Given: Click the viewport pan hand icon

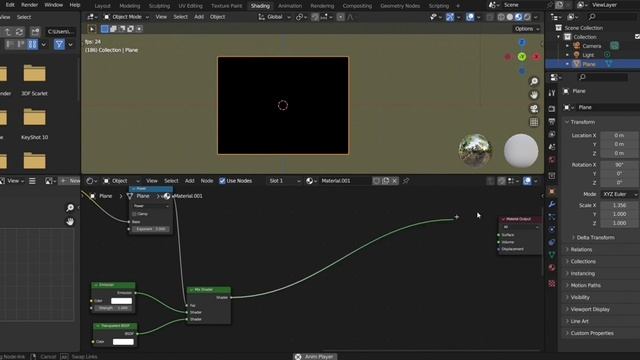Looking at the screenshot, I should (x=534, y=95).
